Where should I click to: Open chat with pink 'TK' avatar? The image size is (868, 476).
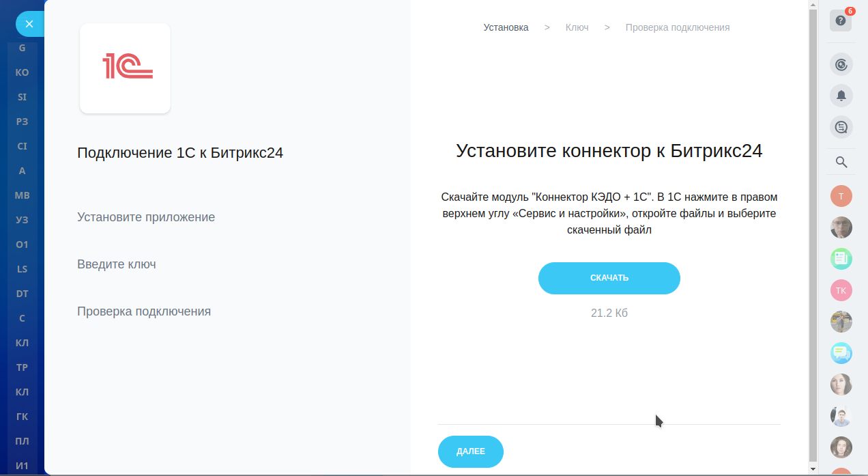click(x=841, y=290)
